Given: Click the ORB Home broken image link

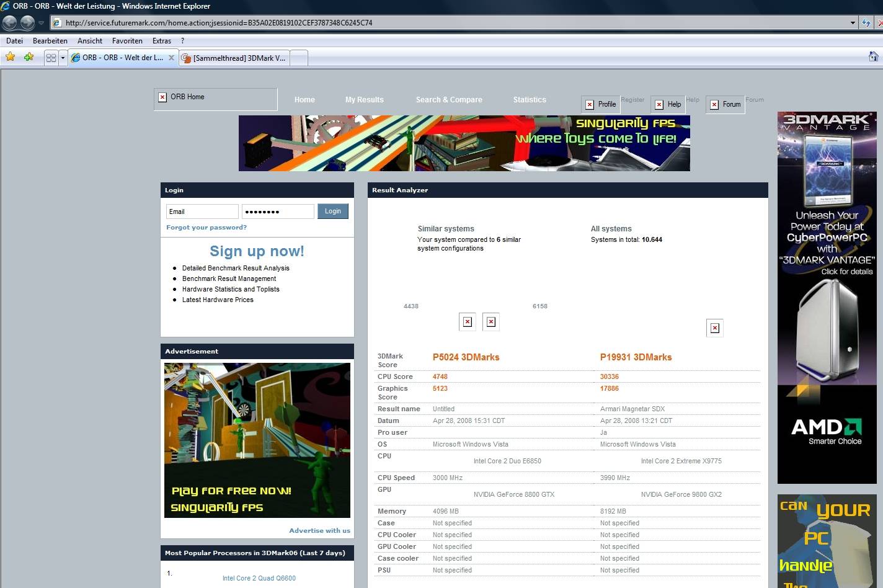Looking at the screenshot, I should click(215, 99).
